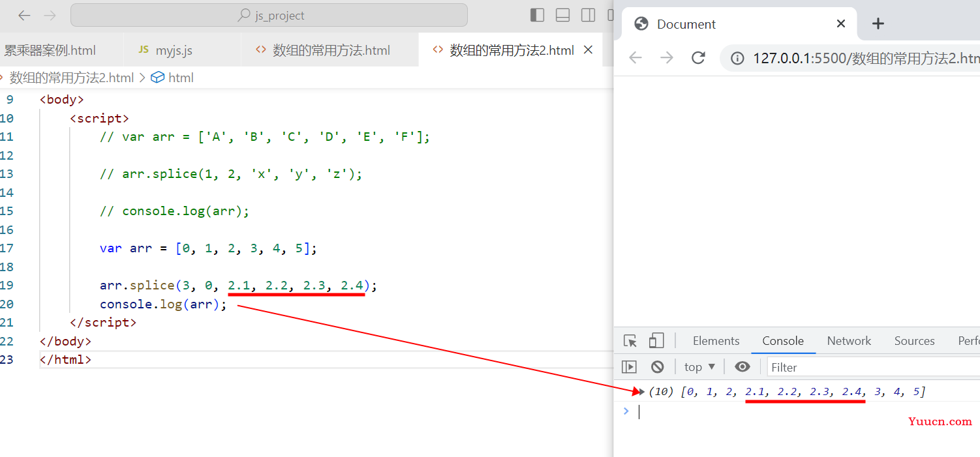Click the myjs.js tab JS file icon
The image size is (980, 457).
(144, 50)
